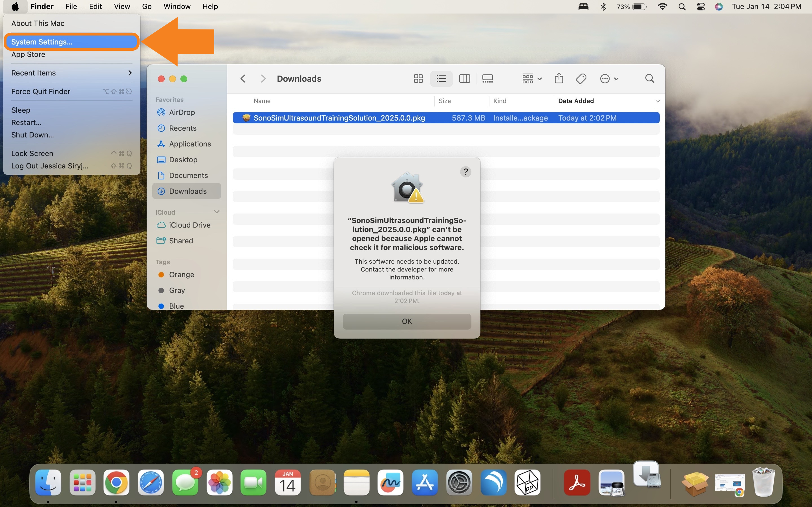
Task: Toggle iCloud Drive in Finder sidebar
Action: tap(189, 225)
